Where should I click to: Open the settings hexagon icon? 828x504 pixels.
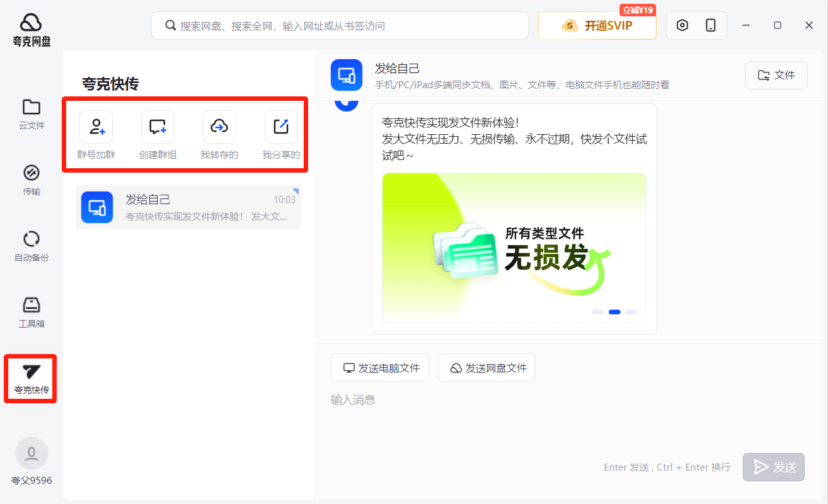682,25
